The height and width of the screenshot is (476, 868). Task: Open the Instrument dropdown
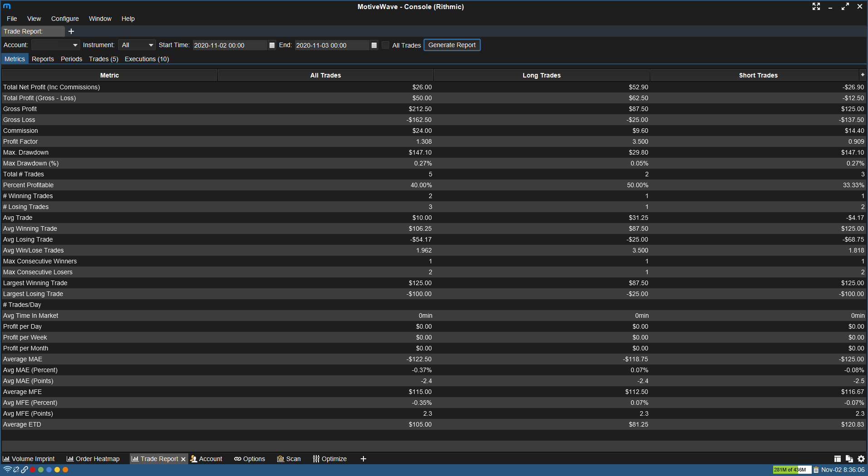pyautogui.click(x=137, y=45)
